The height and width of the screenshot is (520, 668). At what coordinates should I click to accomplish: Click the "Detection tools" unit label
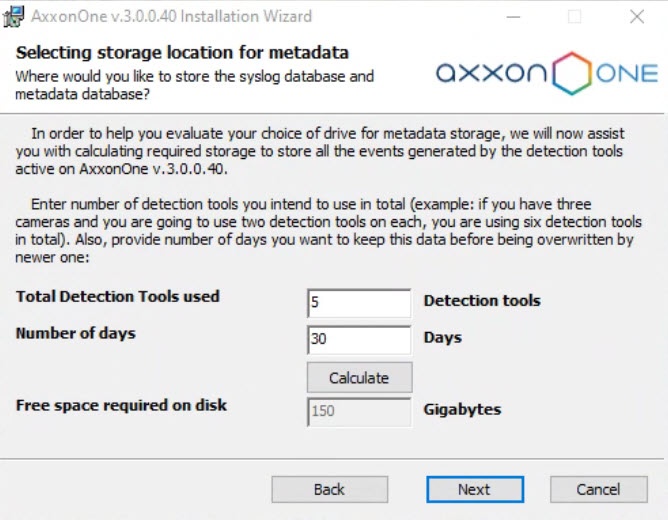click(x=482, y=300)
